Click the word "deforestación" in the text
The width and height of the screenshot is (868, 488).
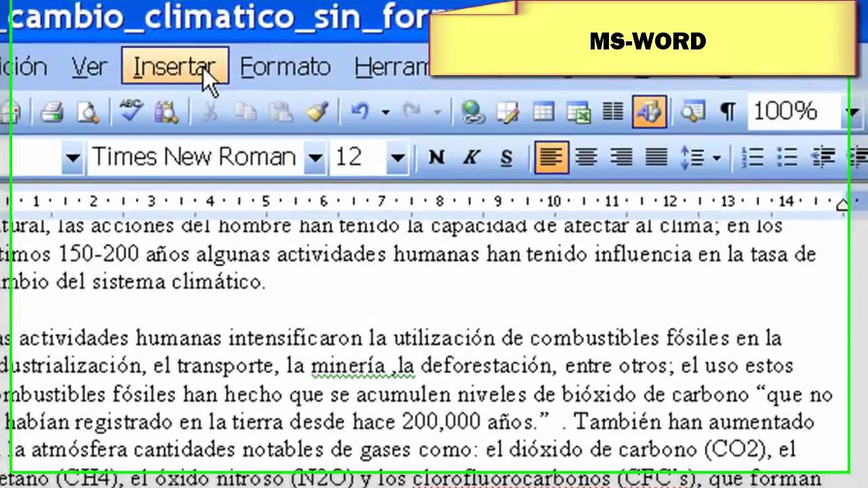[487, 366]
